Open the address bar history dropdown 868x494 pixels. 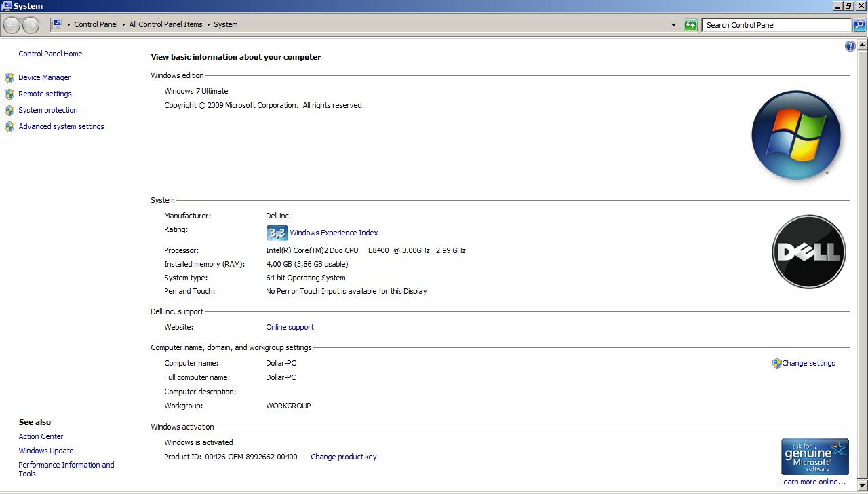673,25
